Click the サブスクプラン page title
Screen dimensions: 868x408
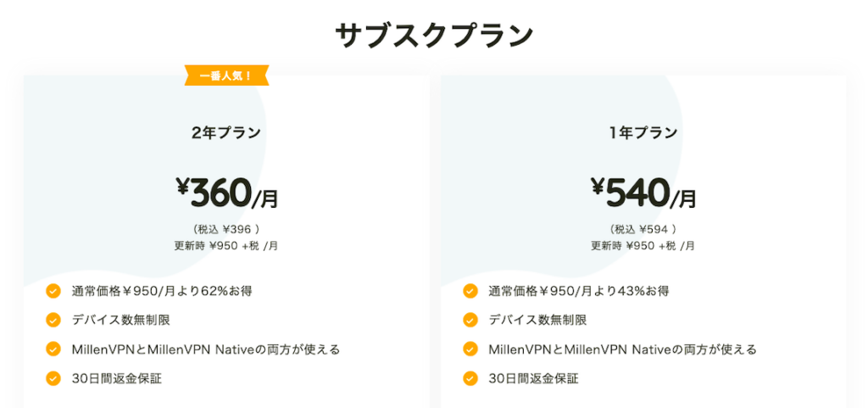pos(434,35)
